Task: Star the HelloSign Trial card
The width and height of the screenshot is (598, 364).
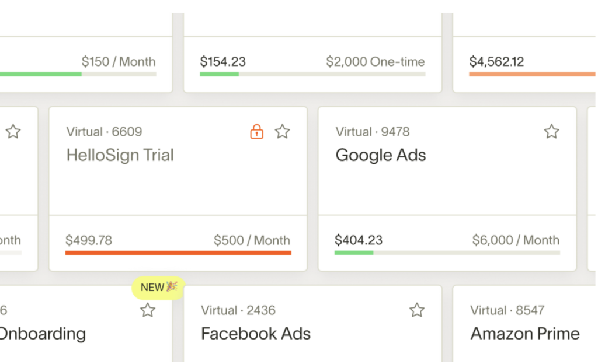Action: coord(283,132)
